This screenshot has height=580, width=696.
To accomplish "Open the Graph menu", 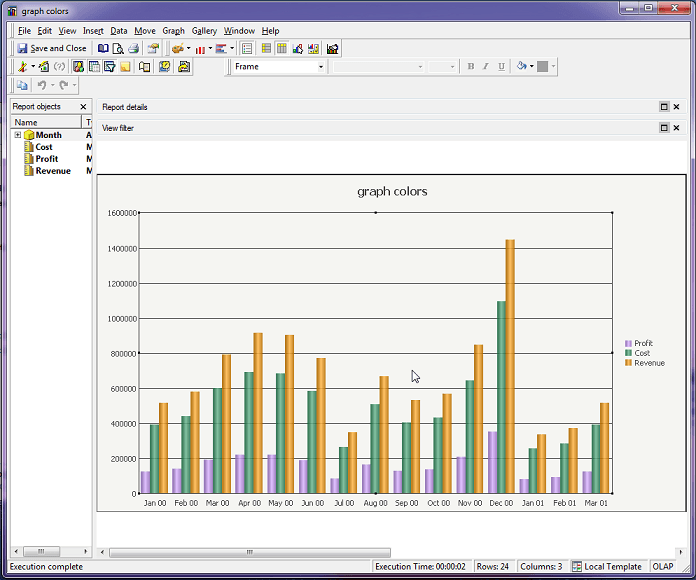I will [x=173, y=31].
